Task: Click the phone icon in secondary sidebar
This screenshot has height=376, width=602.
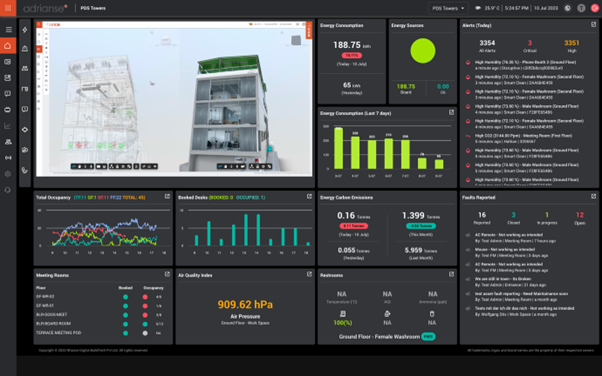Action: (x=25, y=170)
